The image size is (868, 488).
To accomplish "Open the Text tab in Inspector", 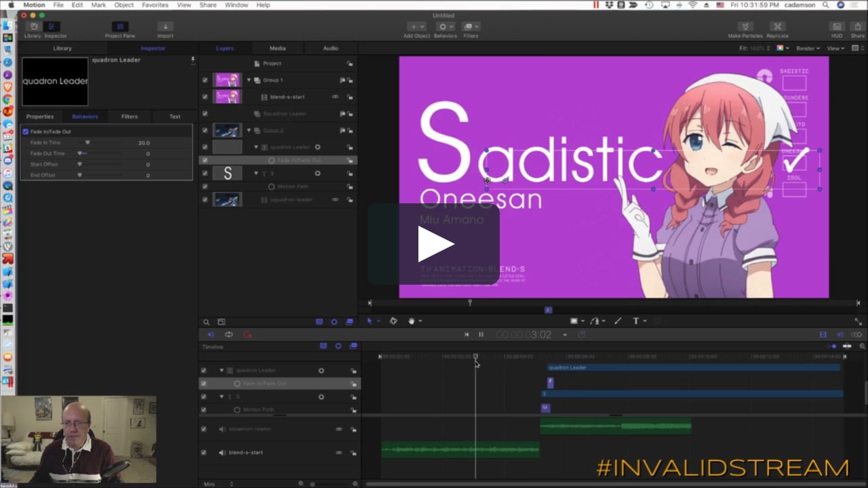I will [175, 117].
